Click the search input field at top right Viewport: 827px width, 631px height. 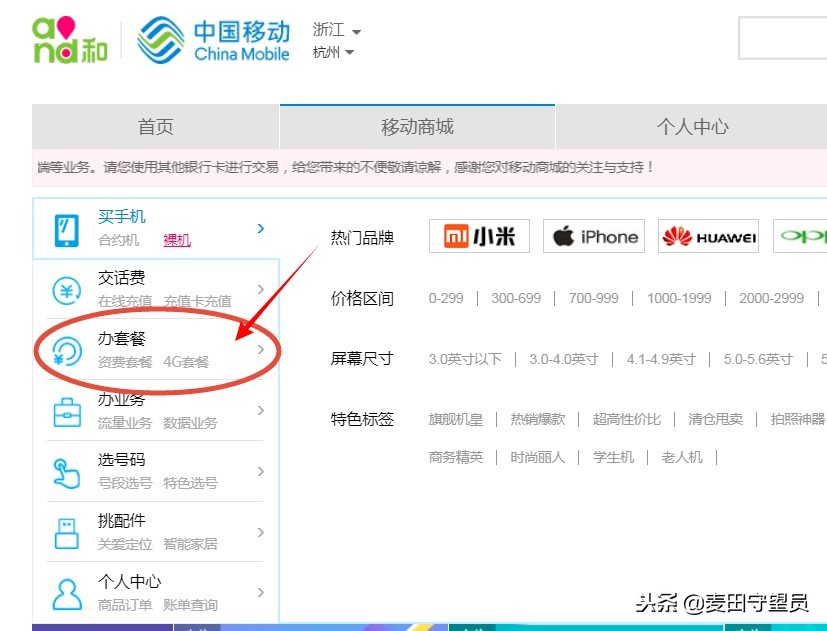pyautogui.click(x=783, y=38)
